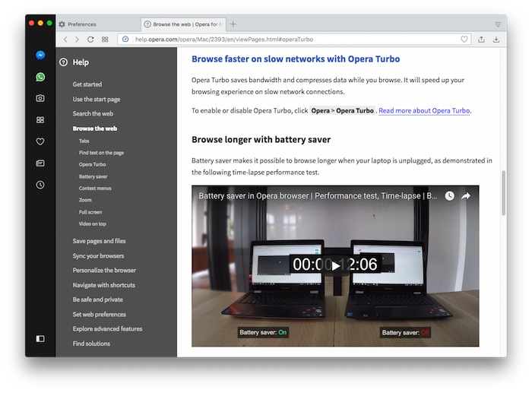This screenshot has height=393, width=532.
Task: Jump to Opera Turbo subsection
Action: point(92,165)
